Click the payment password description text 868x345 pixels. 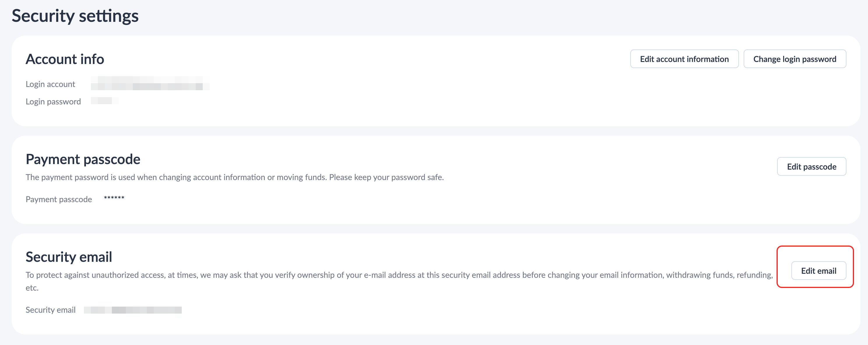click(x=234, y=177)
